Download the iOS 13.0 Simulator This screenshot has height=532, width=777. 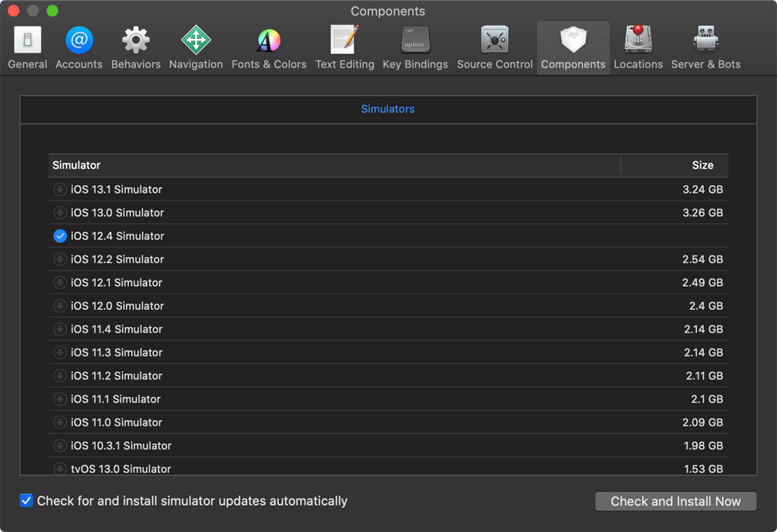point(60,213)
